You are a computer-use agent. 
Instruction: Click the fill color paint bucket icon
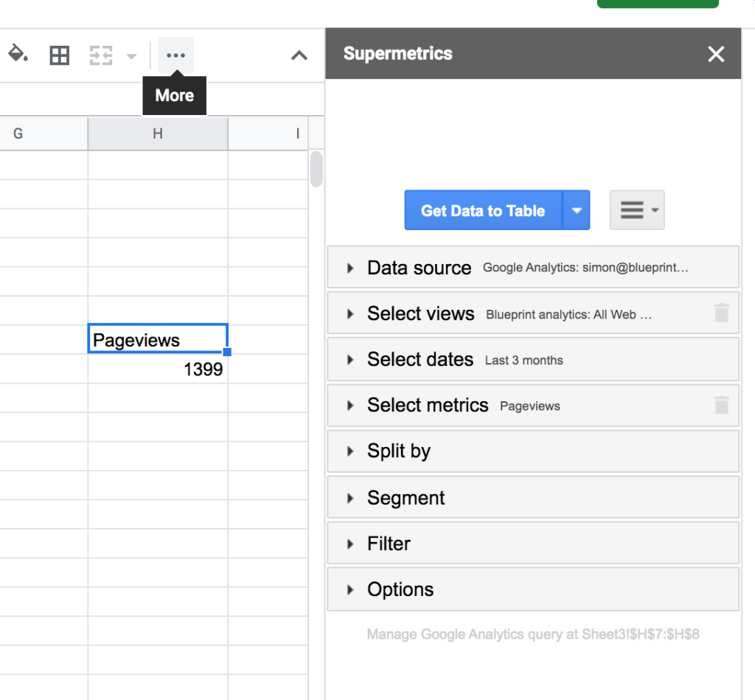(x=17, y=55)
